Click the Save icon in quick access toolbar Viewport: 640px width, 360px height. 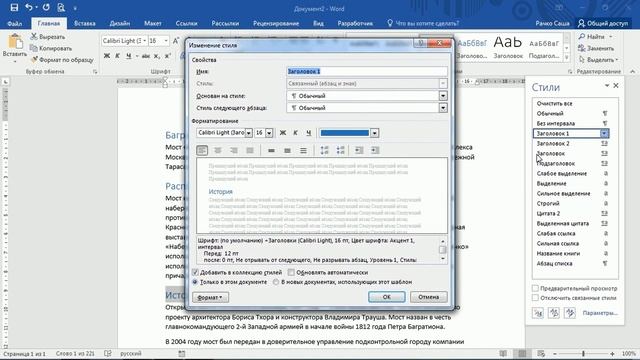point(14,8)
